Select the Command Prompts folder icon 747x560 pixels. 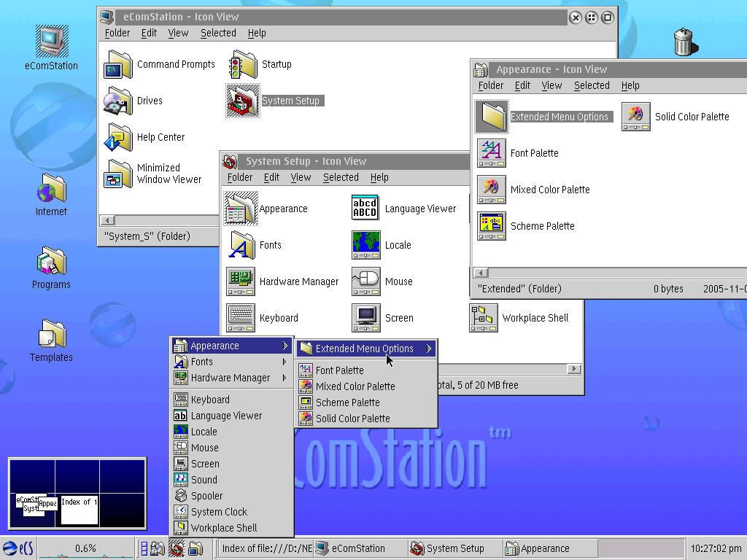[118, 64]
